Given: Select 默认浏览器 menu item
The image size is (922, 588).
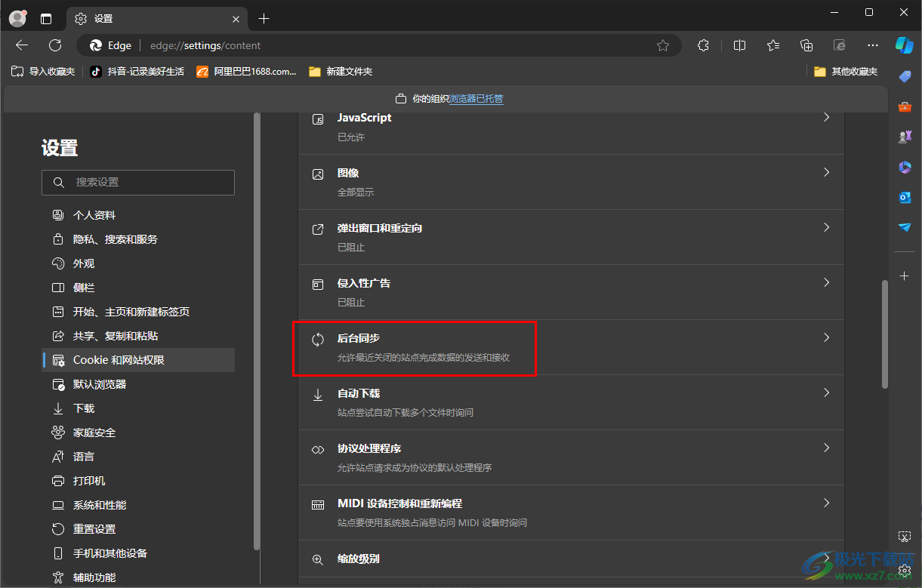Looking at the screenshot, I should tap(138, 384).
